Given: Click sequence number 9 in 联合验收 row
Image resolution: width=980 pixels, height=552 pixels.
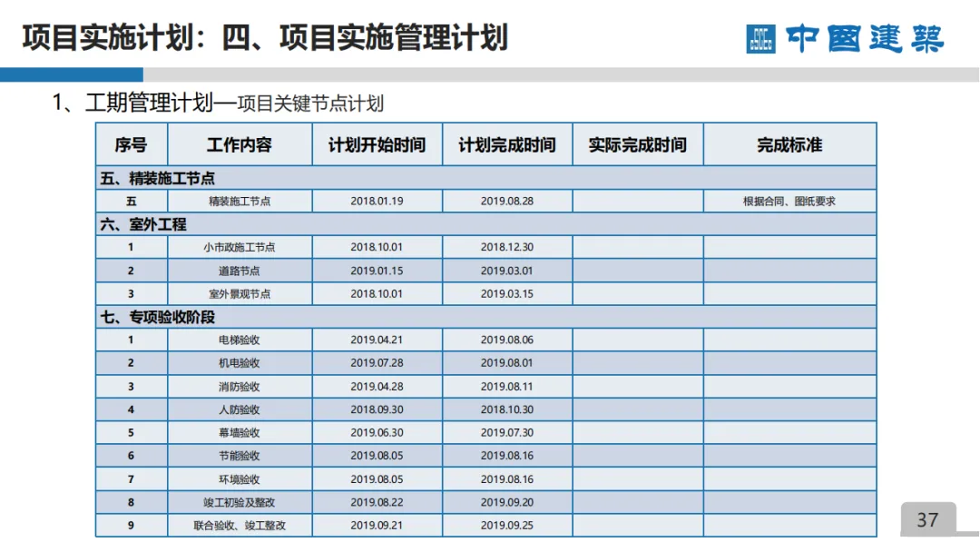Looking at the screenshot, I should click(x=131, y=526).
